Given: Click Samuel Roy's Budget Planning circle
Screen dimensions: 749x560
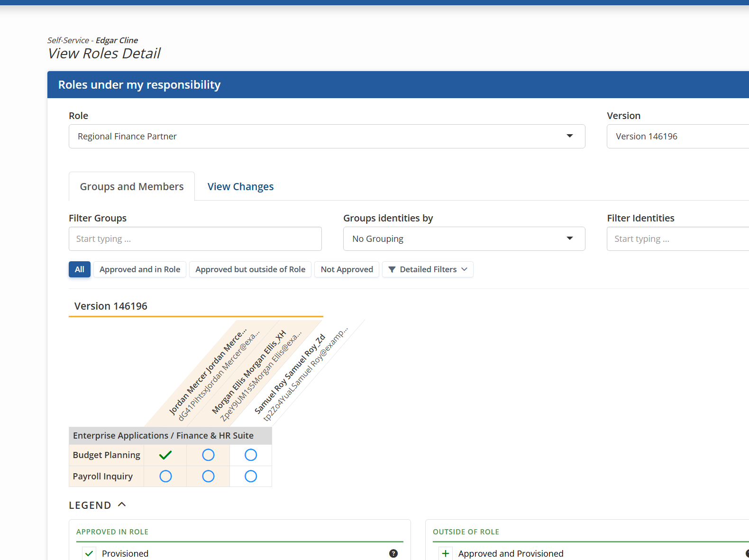Looking at the screenshot, I should click(x=251, y=455).
